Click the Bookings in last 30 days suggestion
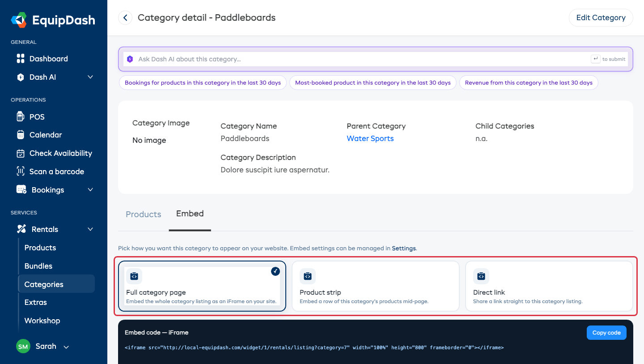The width and height of the screenshot is (644, 364). coord(203,83)
